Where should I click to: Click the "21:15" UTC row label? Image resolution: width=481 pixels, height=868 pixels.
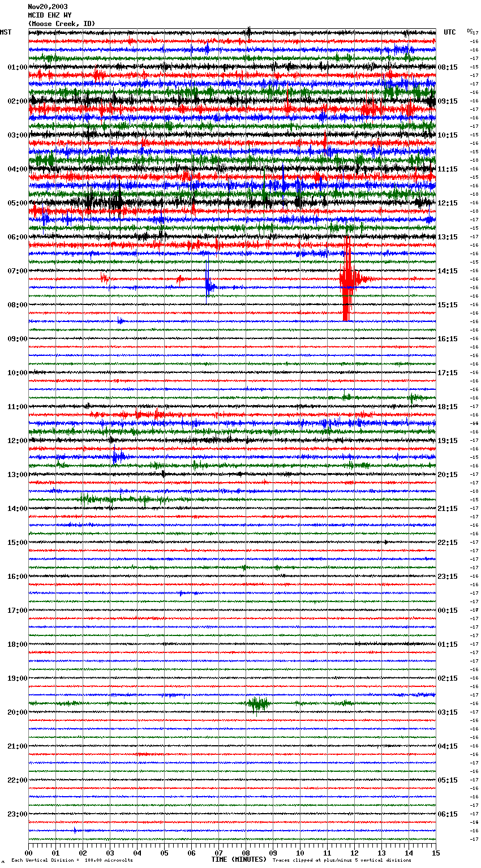[x=448, y=509]
